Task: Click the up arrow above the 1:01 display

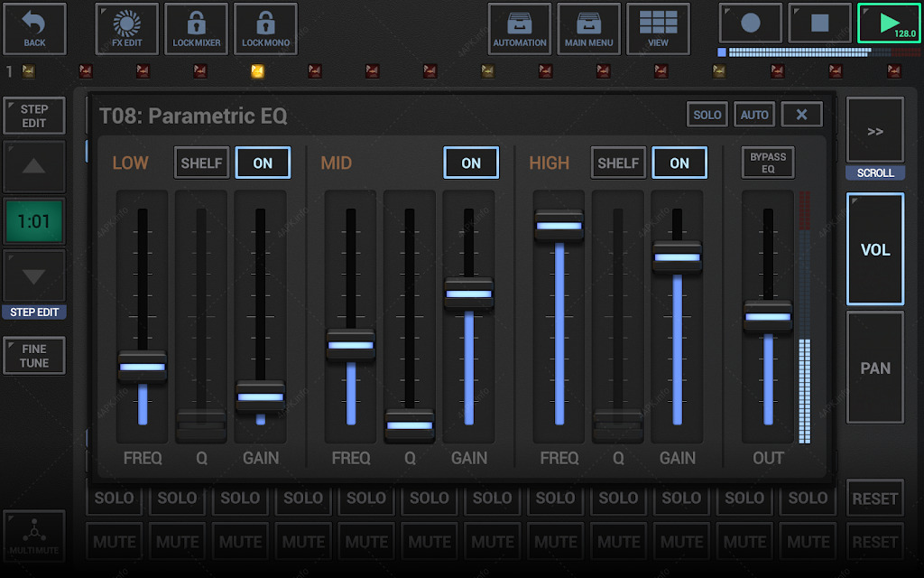Action: [34, 166]
